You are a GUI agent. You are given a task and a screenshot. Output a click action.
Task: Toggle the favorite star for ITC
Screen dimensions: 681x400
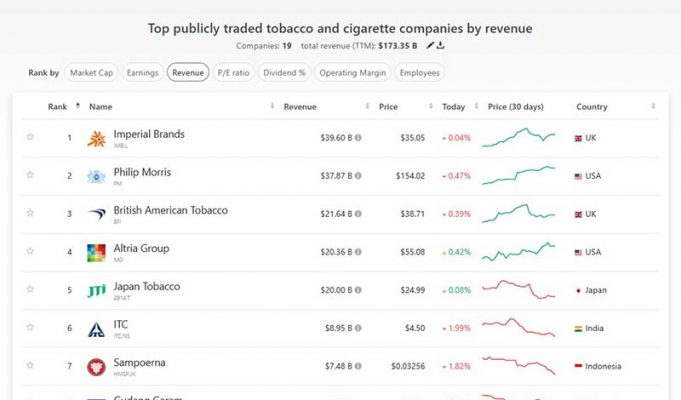(30, 327)
